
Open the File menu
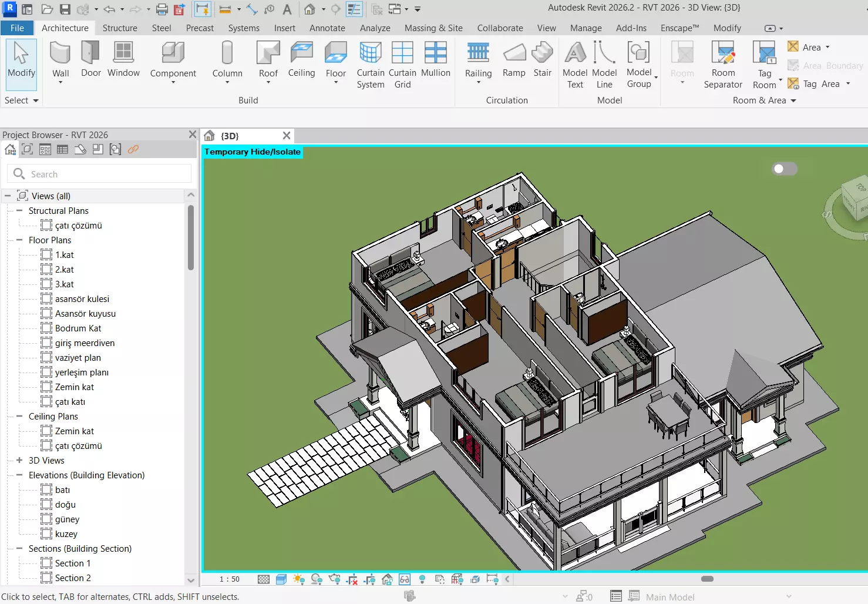(x=17, y=28)
